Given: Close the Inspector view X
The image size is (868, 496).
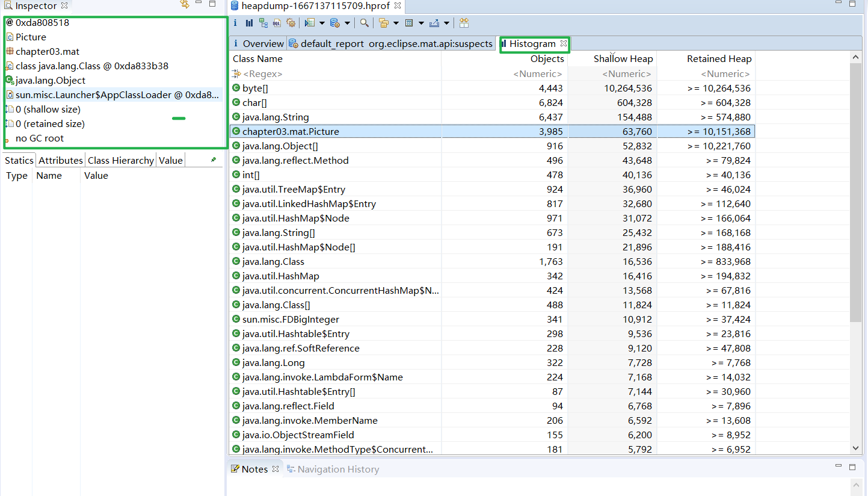Looking at the screenshot, I should [64, 5].
